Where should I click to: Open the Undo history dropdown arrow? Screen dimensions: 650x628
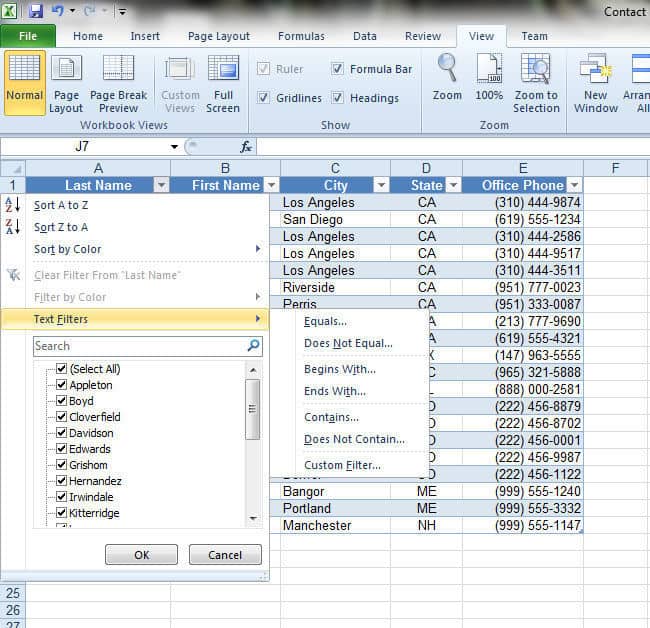73,11
